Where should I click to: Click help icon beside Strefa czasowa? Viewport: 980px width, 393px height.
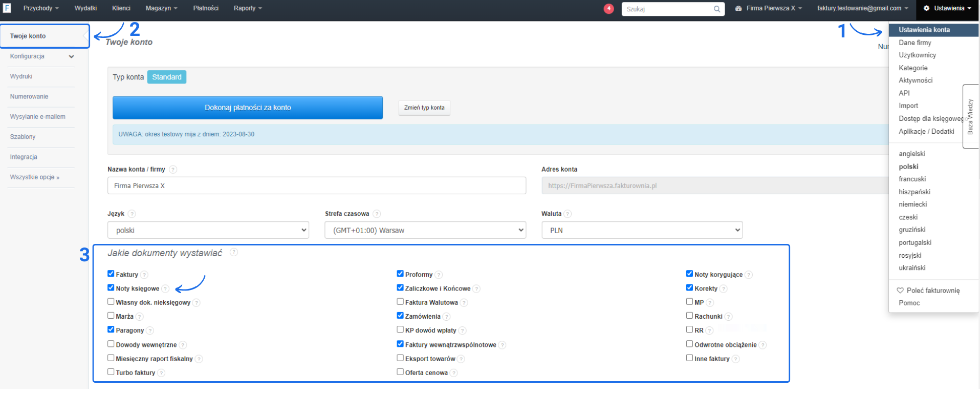tap(377, 214)
